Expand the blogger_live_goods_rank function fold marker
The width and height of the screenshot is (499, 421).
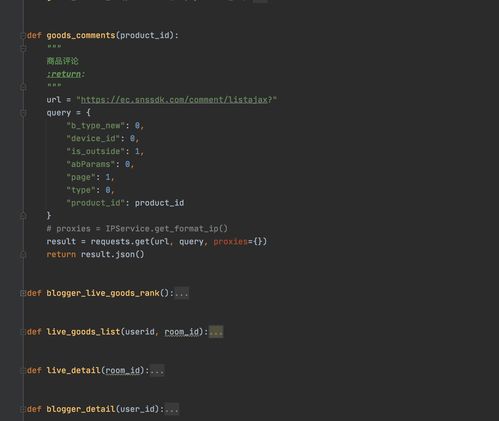[23, 293]
